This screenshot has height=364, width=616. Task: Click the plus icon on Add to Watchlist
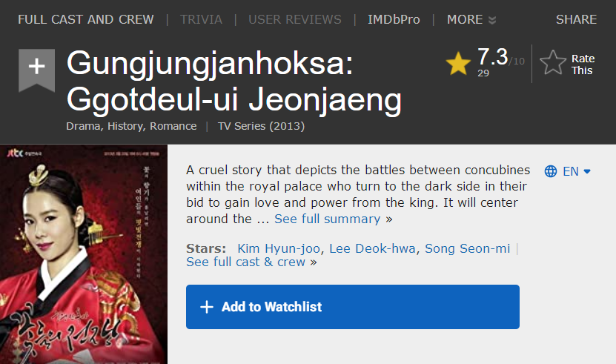pos(207,307)
